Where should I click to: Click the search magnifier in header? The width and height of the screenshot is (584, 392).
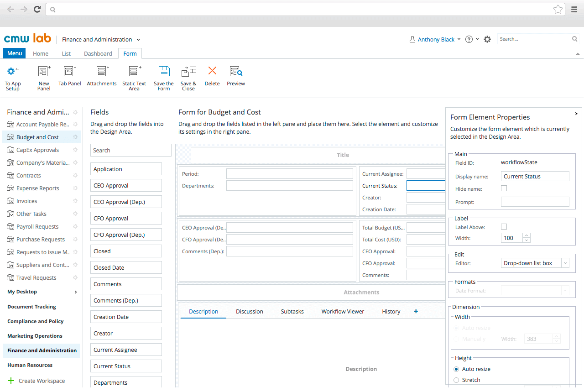(575, 39)
